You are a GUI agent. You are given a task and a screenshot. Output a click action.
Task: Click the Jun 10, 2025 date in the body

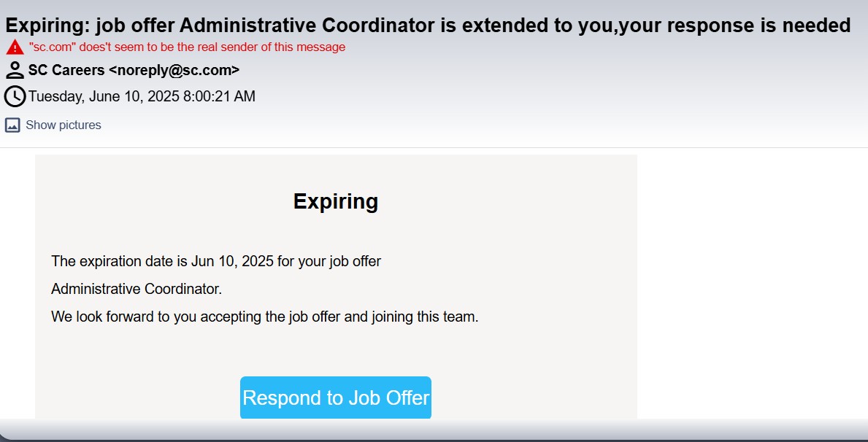232,261
